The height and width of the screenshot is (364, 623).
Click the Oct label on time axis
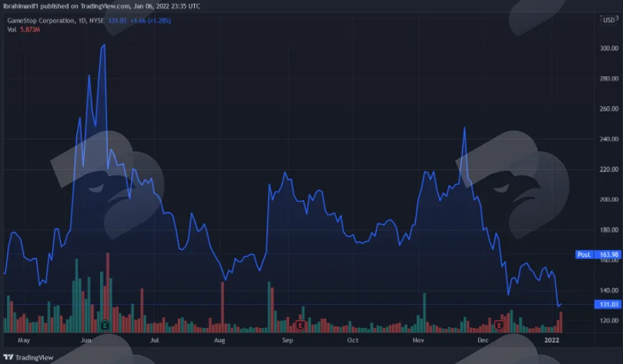(x=353, y=340)
